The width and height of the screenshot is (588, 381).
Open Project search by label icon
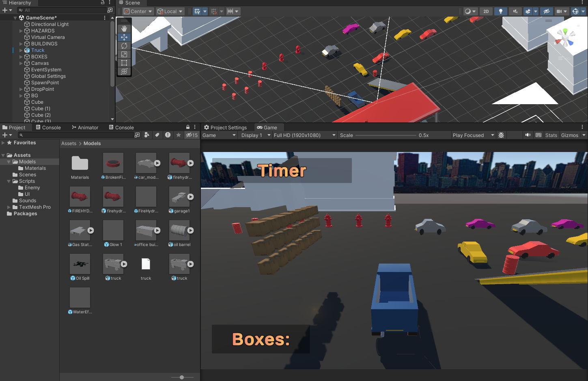click(x=157, y=135)
